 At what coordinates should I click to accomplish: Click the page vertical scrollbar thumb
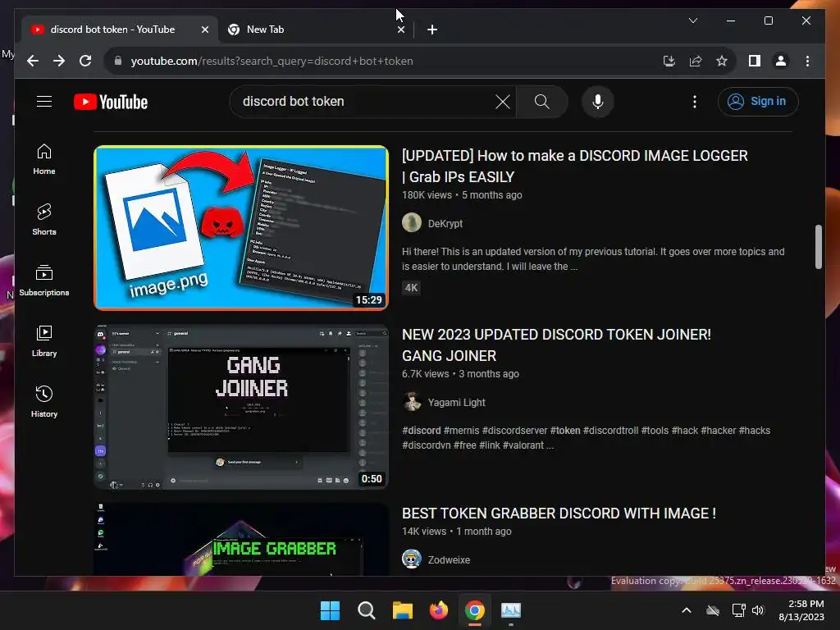coord(818,246)
